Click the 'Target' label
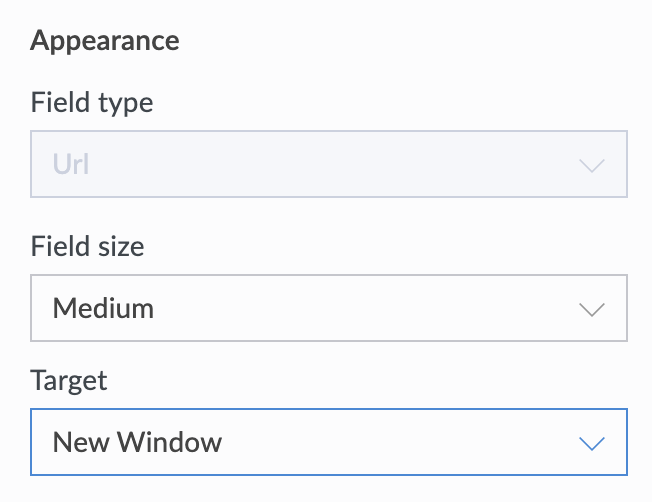 [x=69, y=380]
